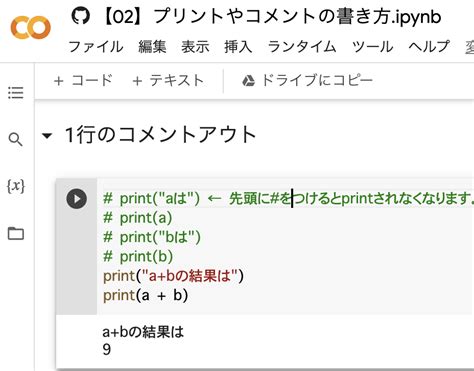Click the output text a+bの結果は
This screenshot has width=474, height=371.
pos(143,332)
